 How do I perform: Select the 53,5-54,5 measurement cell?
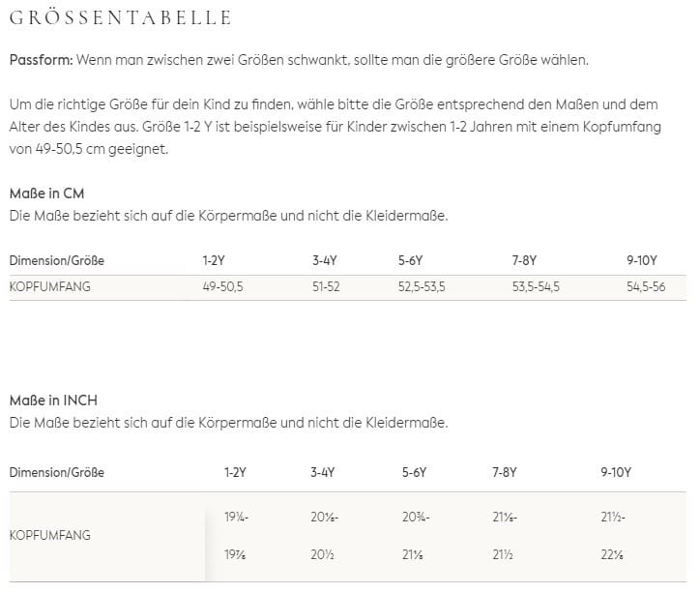(x=536, y=287)
